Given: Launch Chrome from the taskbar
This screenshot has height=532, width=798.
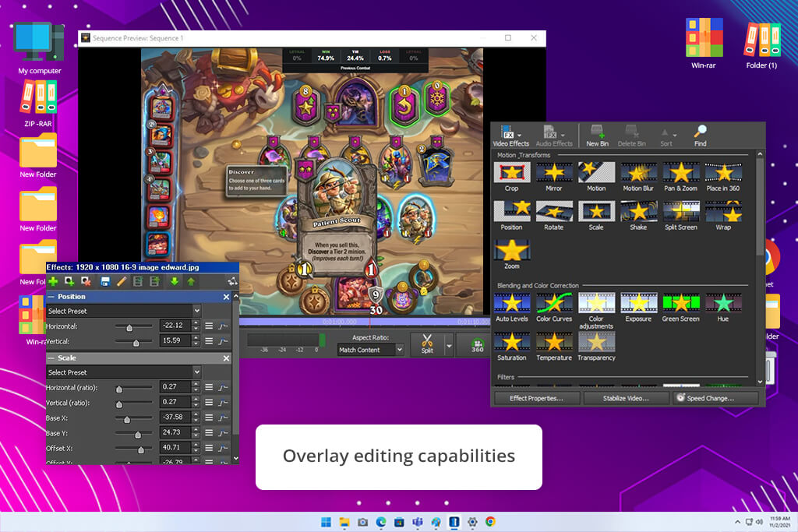Looking at the screenshot, I should (490, 522).
